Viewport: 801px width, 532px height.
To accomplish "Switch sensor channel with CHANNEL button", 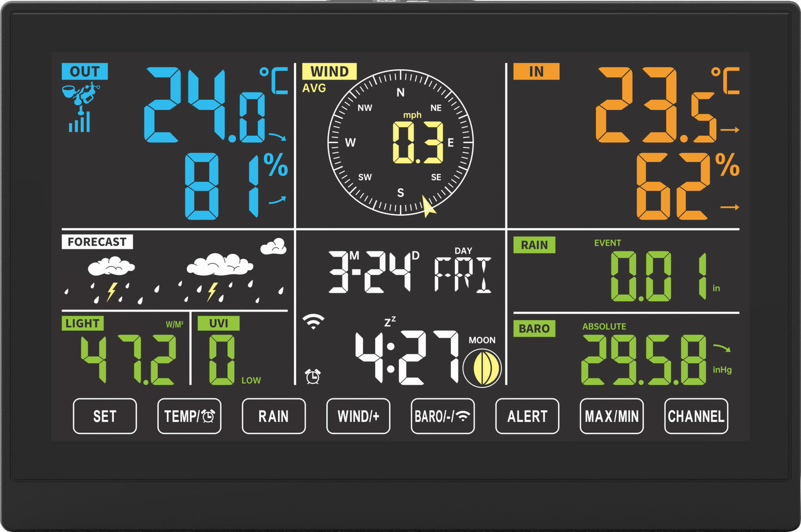I will tap(696, 416).
